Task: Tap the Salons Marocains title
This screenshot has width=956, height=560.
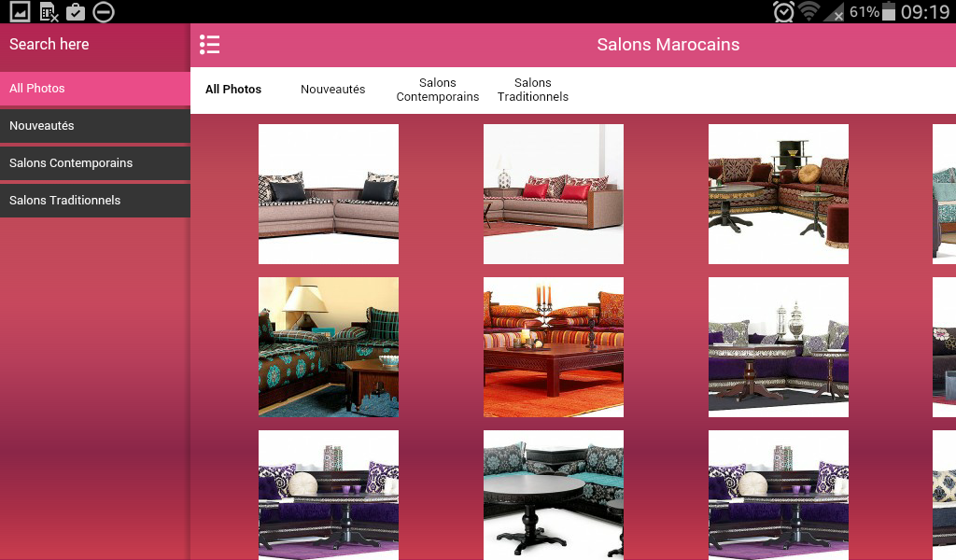Action: pos(668,45)
